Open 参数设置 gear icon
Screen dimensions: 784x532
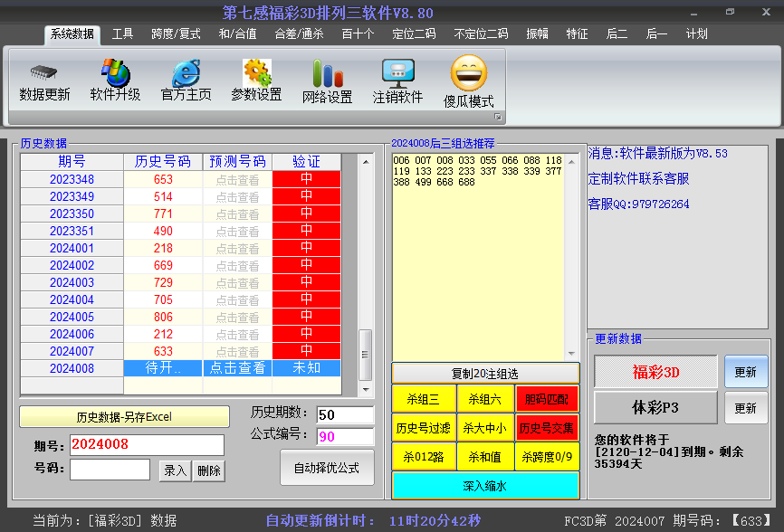[257, 73]
